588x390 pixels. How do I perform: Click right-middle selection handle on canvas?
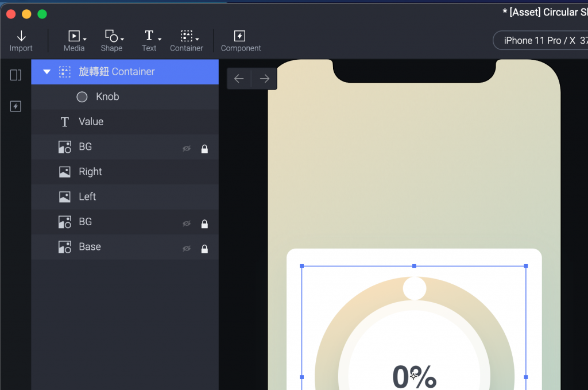[526, 377]
